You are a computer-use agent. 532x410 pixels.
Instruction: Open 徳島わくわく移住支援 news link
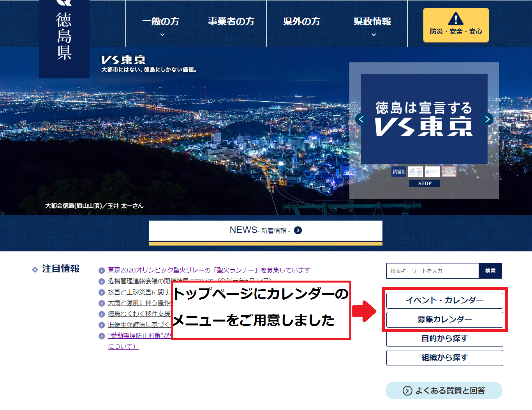click(139, 314)
